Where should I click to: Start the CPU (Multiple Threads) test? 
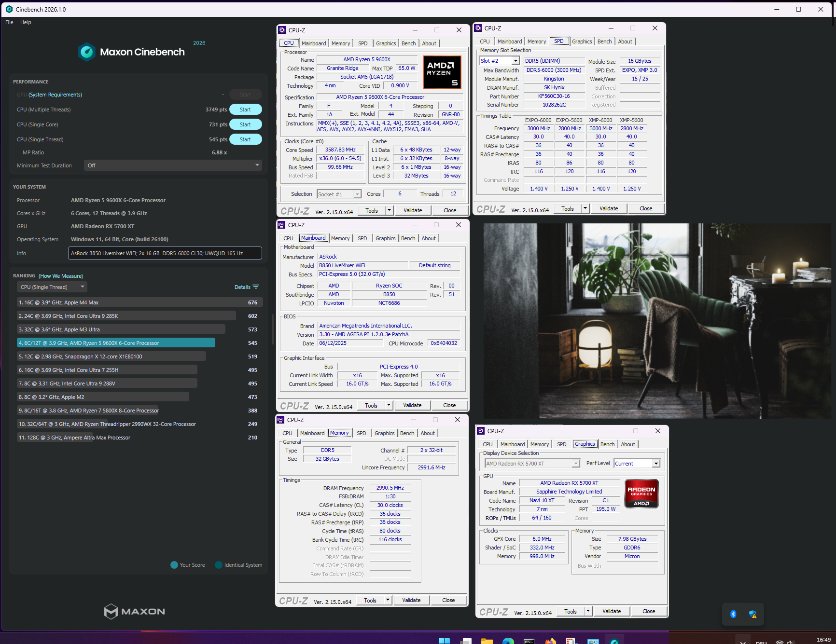tap(246, 110)
